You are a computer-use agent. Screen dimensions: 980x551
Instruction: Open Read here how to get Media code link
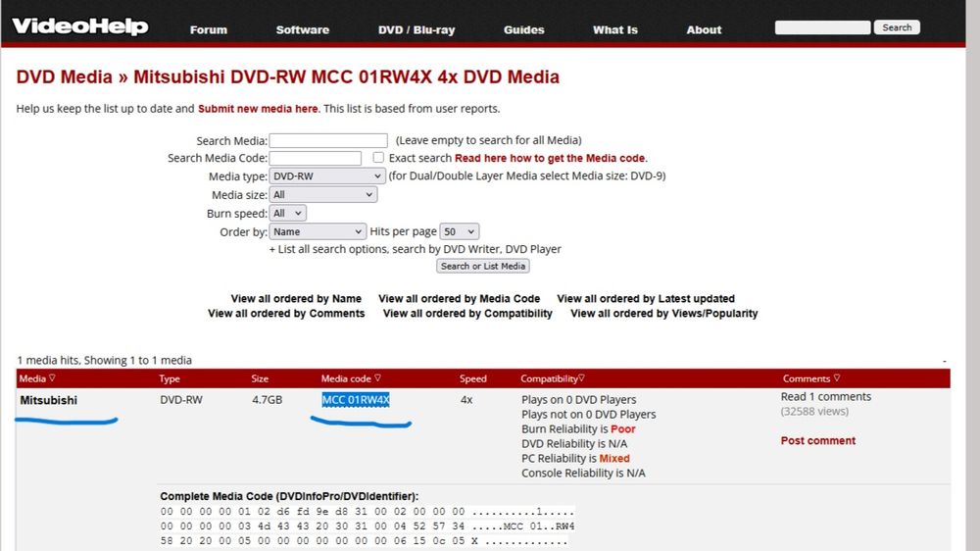[551, 158]
